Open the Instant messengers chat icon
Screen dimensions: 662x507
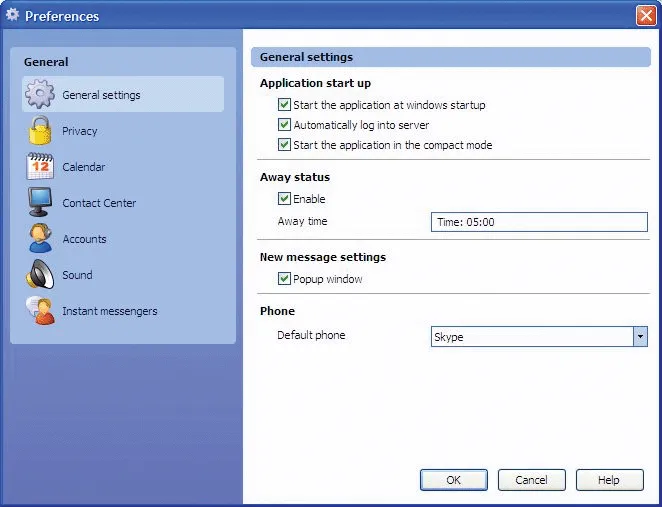click(41, 311)
